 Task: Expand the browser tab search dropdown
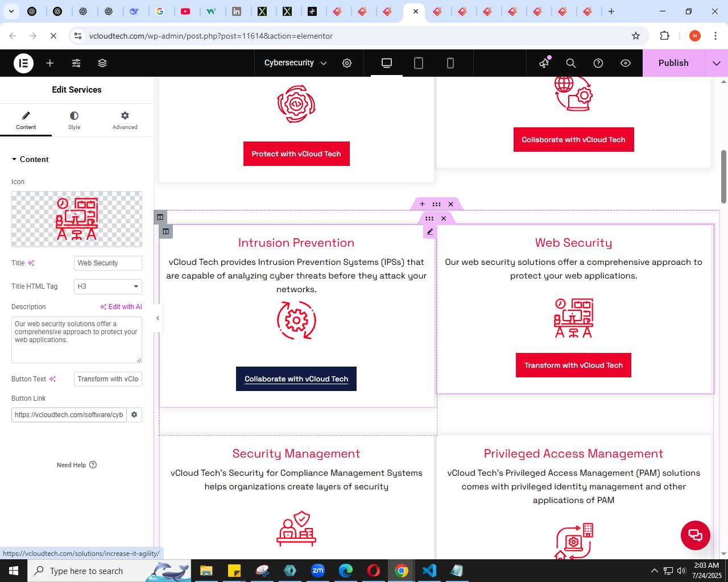(11, 11)
